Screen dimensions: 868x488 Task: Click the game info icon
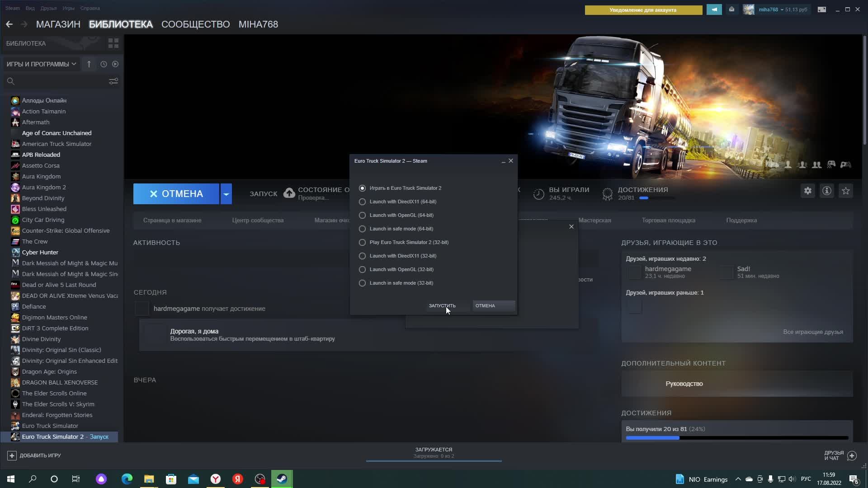[827, 191]
